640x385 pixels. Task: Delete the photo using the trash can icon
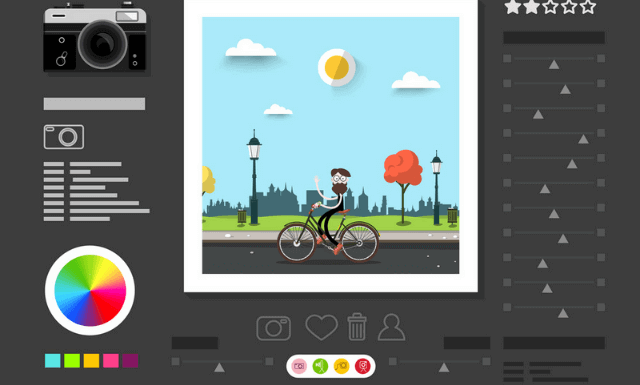[357, 327]
